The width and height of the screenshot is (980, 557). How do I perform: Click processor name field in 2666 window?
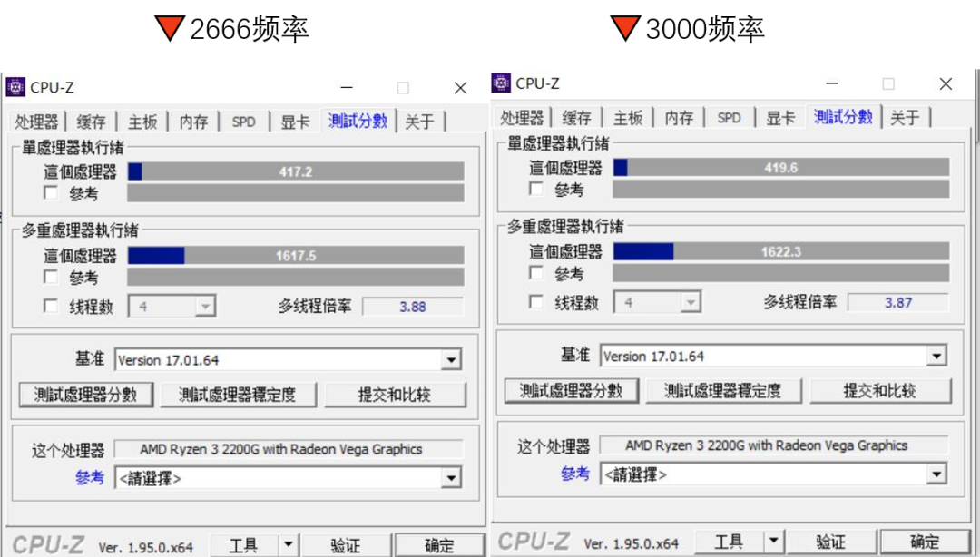click(289, 449)
